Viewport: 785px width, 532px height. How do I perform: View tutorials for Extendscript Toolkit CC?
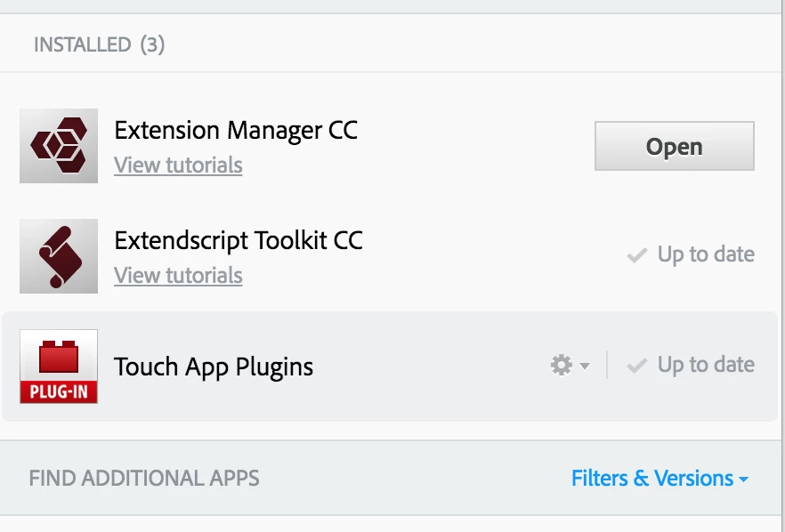tap(178, 276)
